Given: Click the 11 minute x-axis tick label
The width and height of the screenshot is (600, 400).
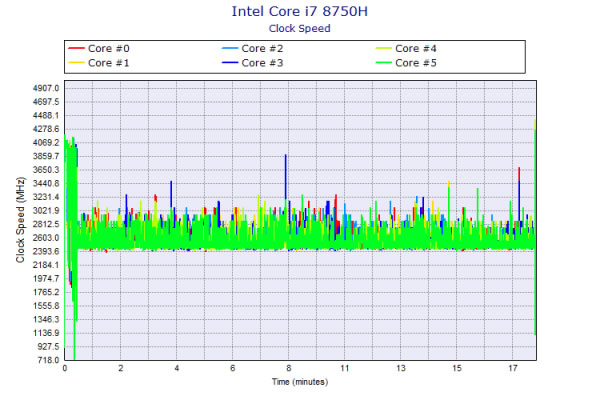Looking at the screenshot, I should click(x=345, y=368).
